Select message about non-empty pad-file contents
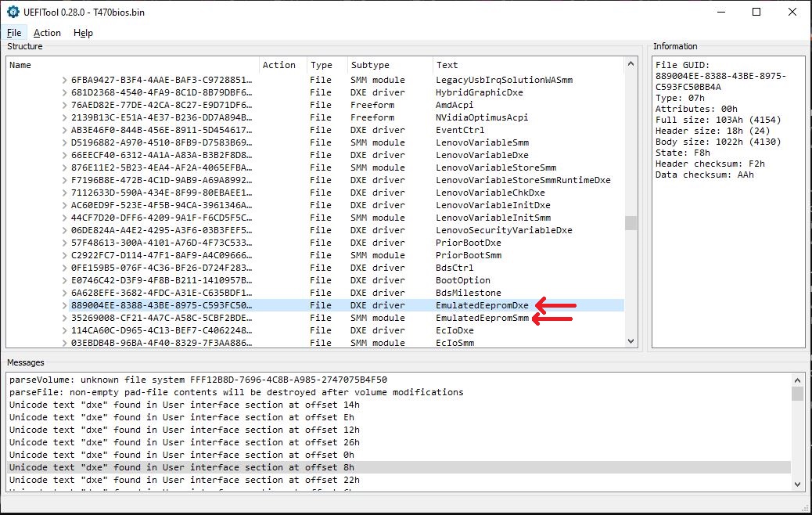Viewport: 812px width, 515px height. pyautogui.click(x=236, y=392)
